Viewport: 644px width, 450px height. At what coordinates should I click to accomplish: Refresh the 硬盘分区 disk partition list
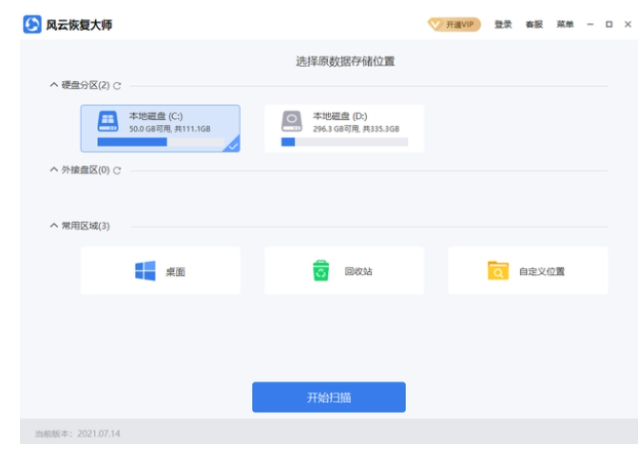pos(118,86)
